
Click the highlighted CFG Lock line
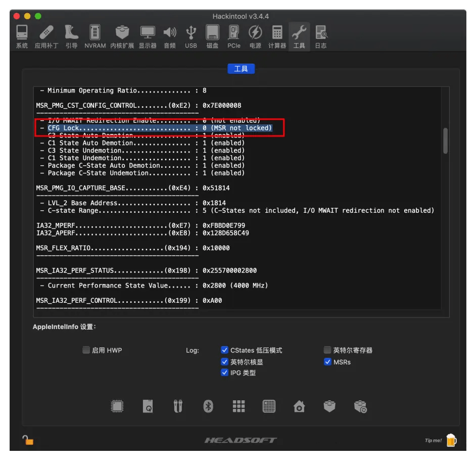160,128
